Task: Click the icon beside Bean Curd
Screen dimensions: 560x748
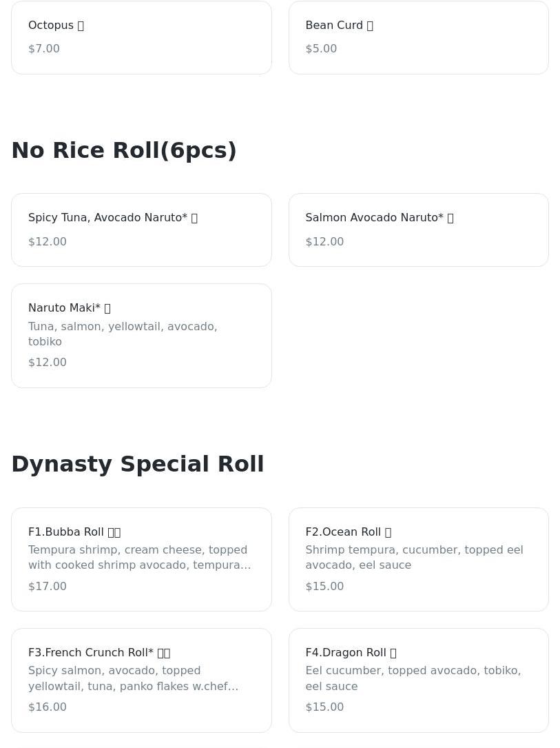Action: tap(370, 26)
